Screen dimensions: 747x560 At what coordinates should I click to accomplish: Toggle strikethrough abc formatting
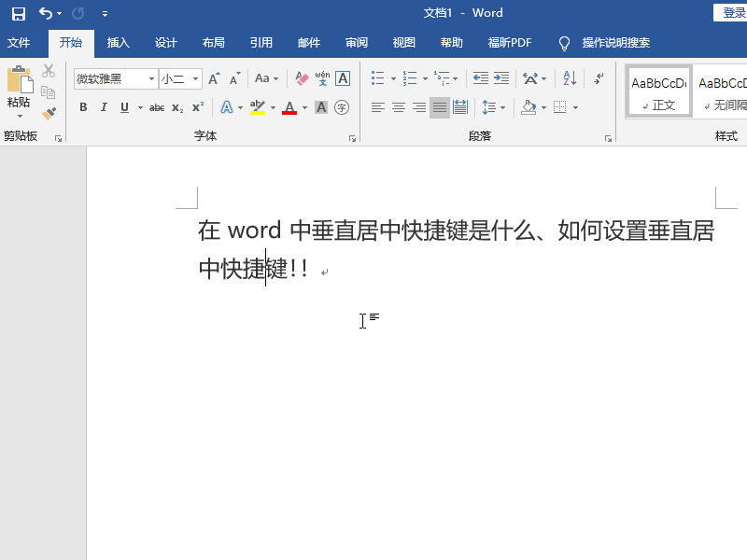point(157,107)
